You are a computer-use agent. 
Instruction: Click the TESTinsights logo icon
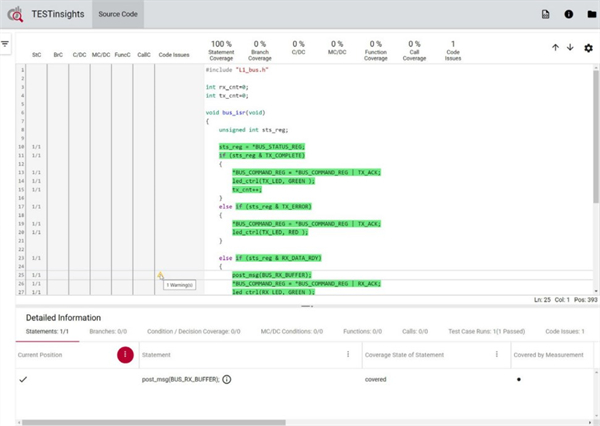pyautogui.click(x=16, y=14)
